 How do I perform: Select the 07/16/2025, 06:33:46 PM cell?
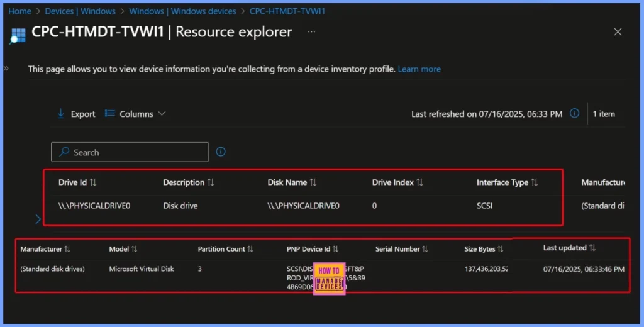coord(584,269)
